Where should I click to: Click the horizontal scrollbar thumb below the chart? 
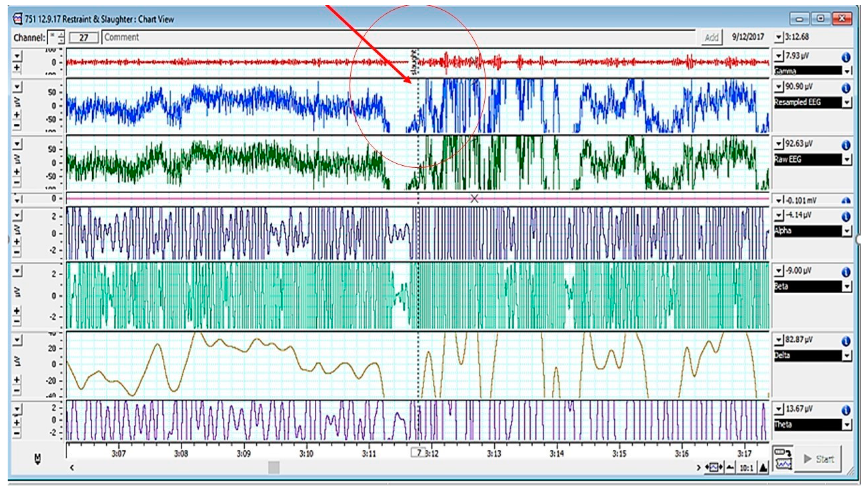pos(274,468)
